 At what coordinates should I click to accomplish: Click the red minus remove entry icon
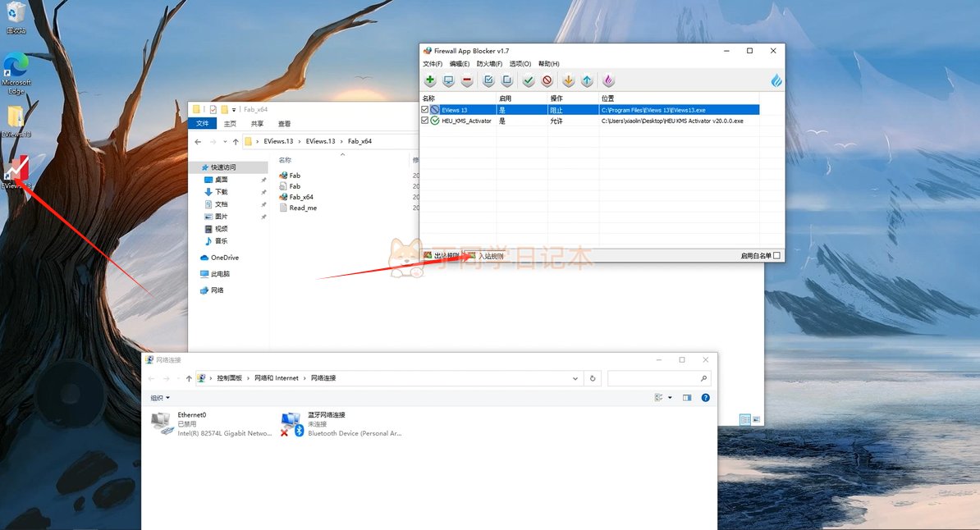[x=467, y=80]
